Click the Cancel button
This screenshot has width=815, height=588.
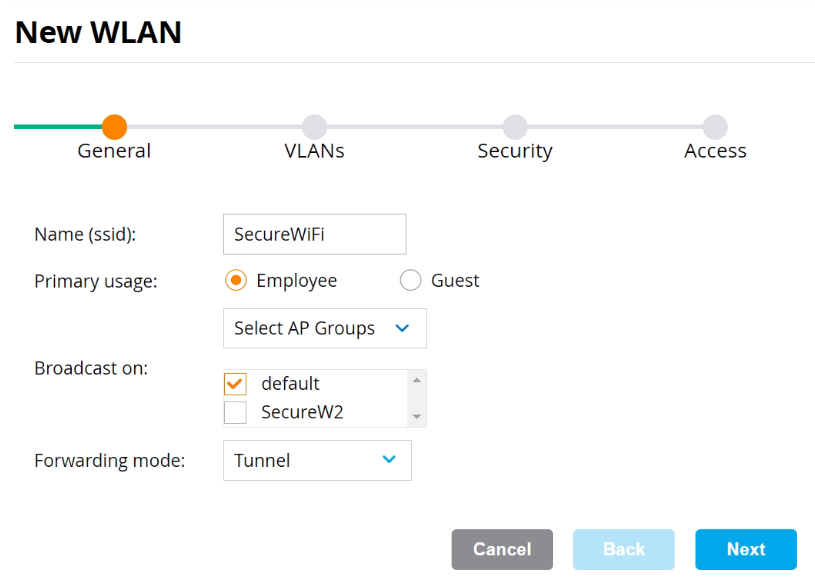click(x=502, y=549)
